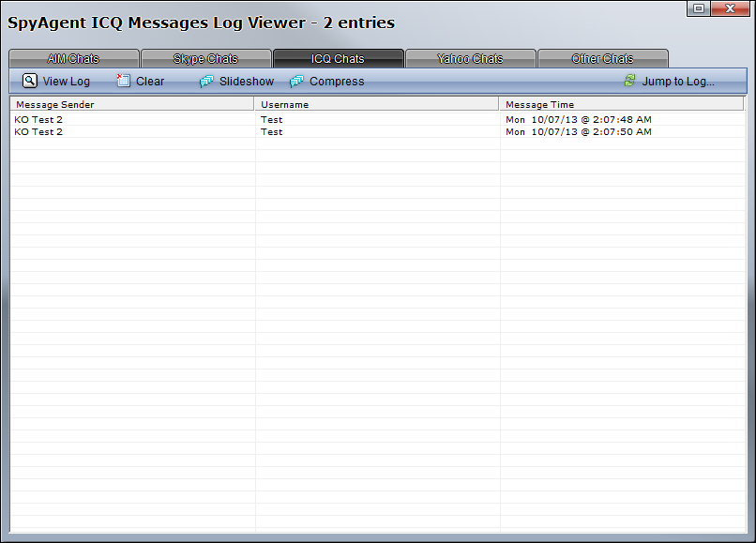This screenshot has width=756, height=543.
Task: Open Jump to Log with green arrows icon
Action: (x=630, y=82)
